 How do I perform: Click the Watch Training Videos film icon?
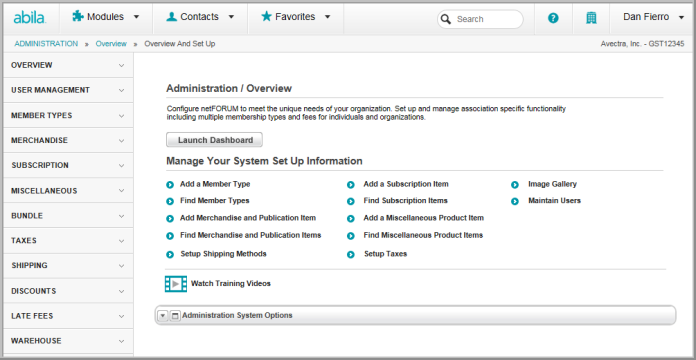176,284
